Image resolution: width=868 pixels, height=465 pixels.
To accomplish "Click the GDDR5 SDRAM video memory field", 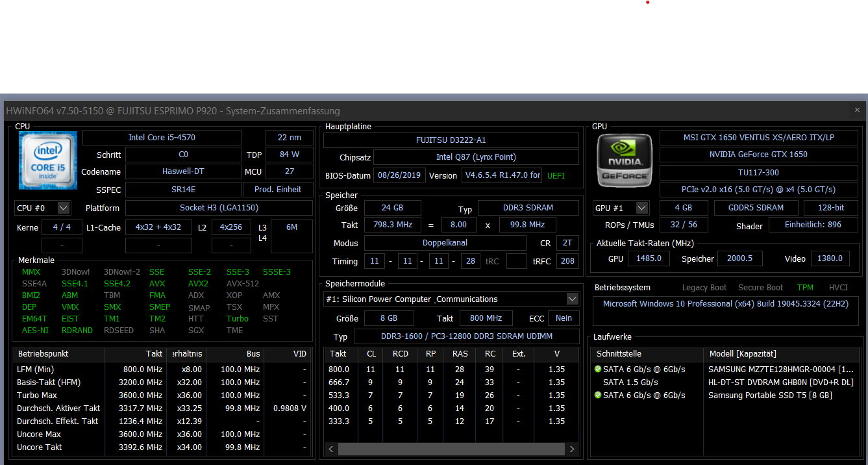I will [756, 208].
